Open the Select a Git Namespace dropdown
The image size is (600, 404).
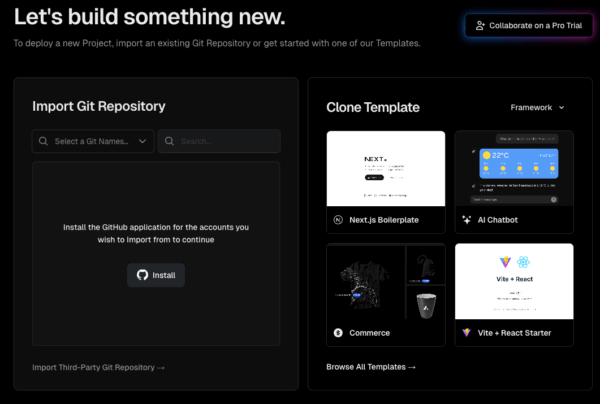click(x=93, y=141)
